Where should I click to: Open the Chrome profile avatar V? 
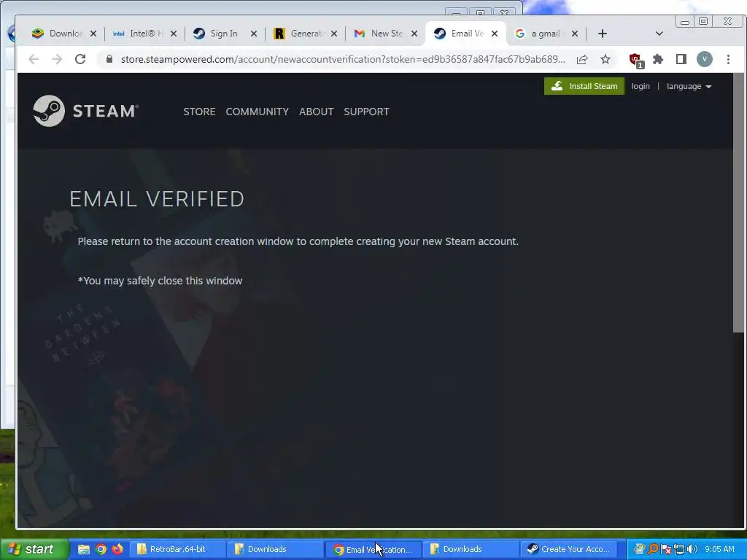tap(705, 59)
